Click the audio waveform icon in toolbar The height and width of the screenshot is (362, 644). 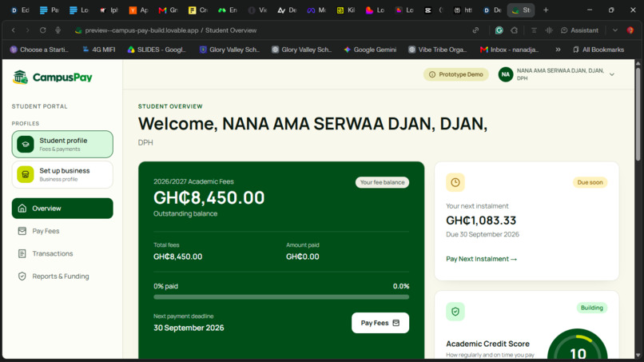coord(549,30)
